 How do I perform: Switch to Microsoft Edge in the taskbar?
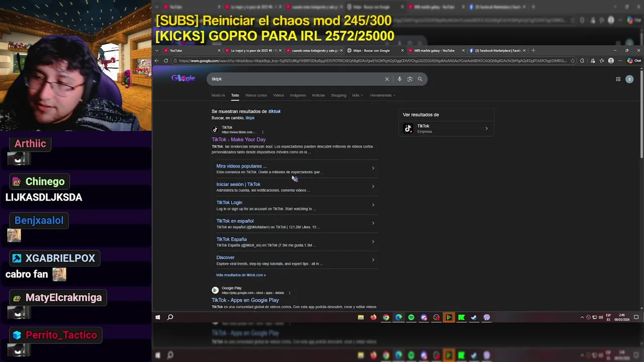[398, 317]
